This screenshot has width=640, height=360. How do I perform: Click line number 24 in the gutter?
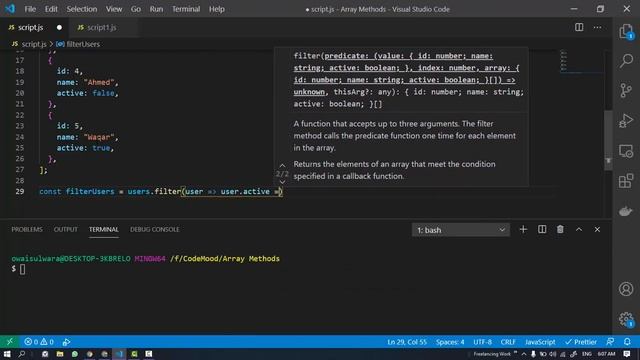pyautogui.click(x=20, y=137)
